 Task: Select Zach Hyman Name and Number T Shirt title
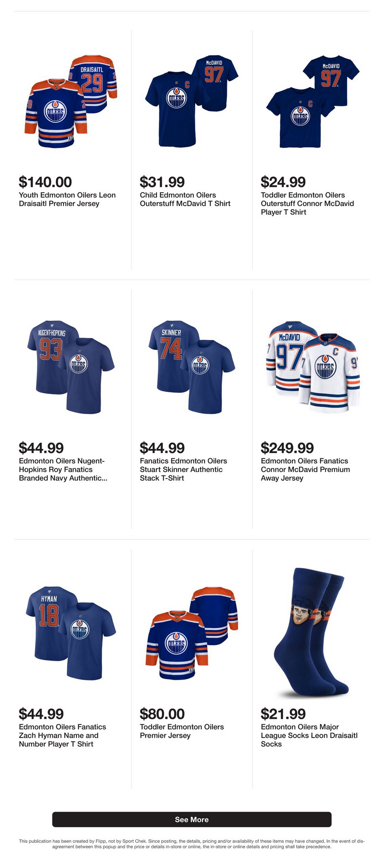pos(62,735)
